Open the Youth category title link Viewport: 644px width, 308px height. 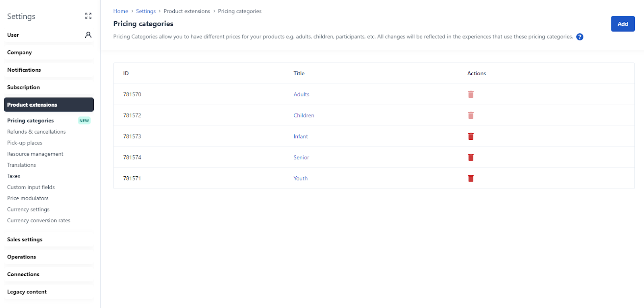point(300,178)
